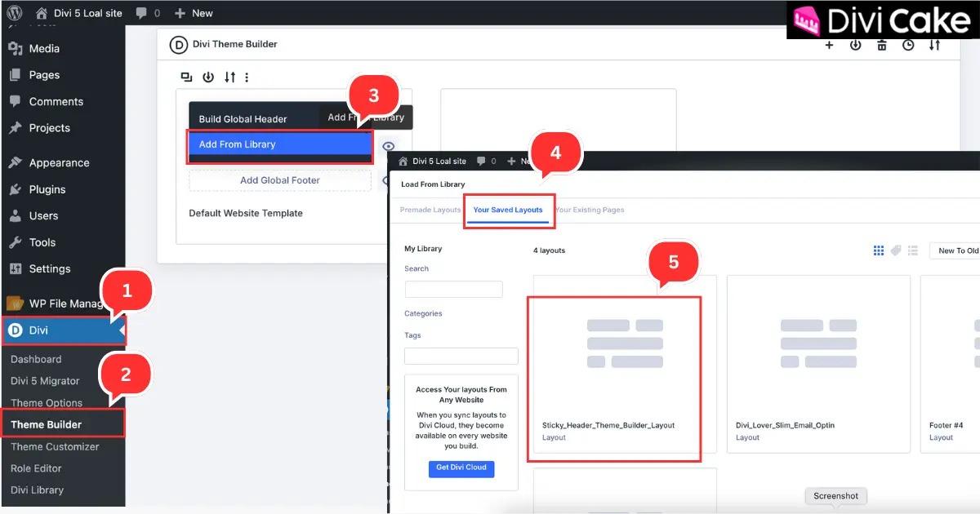Select Divi_Lover_Slim_Email_Optin layout thumbnail

coord(818,364)
